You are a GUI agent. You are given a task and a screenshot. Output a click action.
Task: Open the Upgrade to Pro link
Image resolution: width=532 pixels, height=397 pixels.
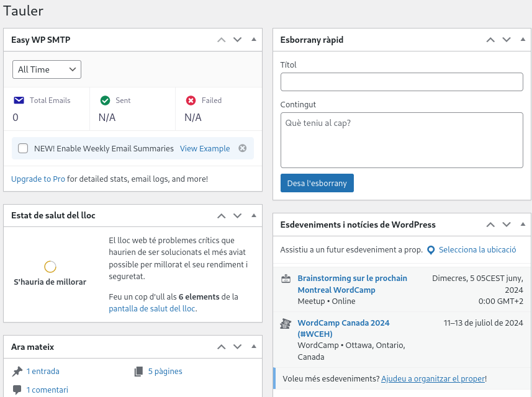click(x=38, y=179)
